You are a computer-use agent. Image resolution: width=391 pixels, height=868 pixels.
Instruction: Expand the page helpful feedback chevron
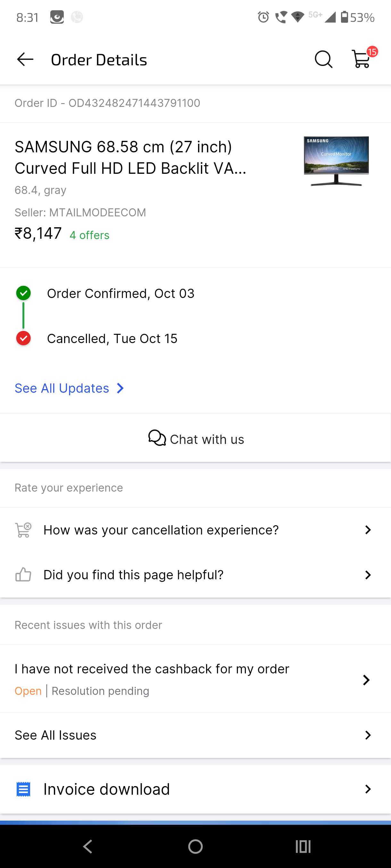point(368,575)
